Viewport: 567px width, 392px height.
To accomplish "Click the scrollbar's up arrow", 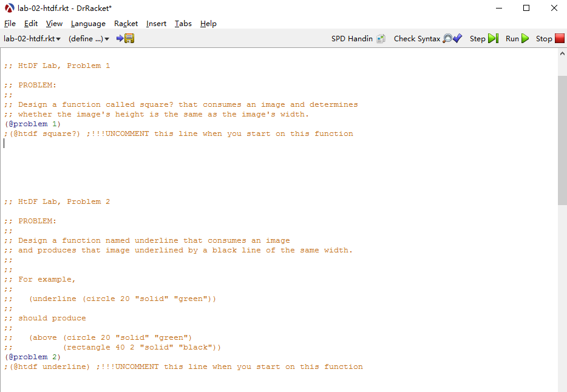I will [x=562, y=53].
